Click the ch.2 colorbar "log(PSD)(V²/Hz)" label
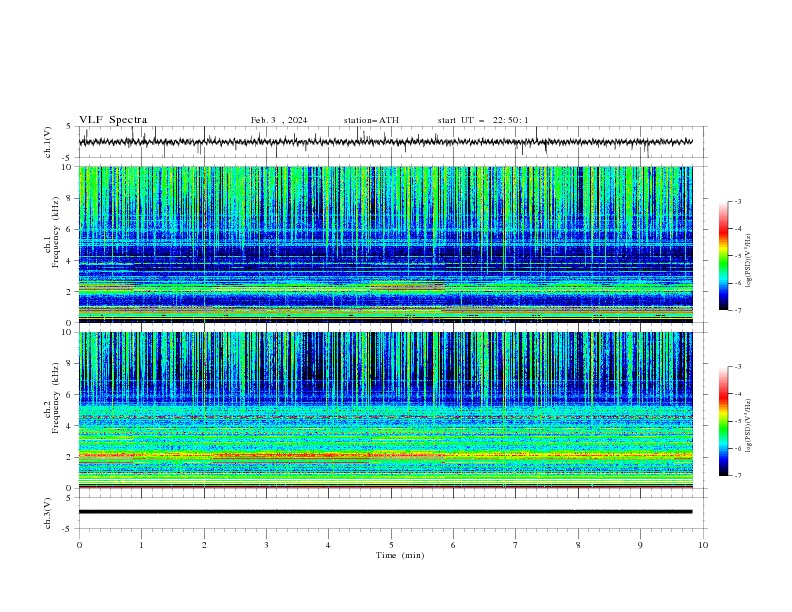Screen dimensions: 792x612 pyautogui.click(x=749, y=426)
